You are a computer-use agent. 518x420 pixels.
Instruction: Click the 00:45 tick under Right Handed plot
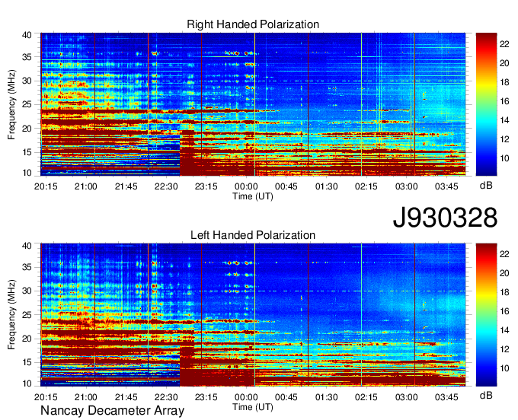coord(286,186)
